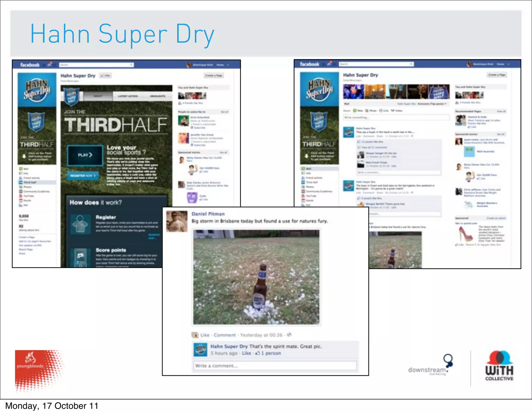Image resolution: width=532 pixels, height=414 pixels.
Task: Open Friend activity in Wall screenshot sidebar
Action: (312, 178)
